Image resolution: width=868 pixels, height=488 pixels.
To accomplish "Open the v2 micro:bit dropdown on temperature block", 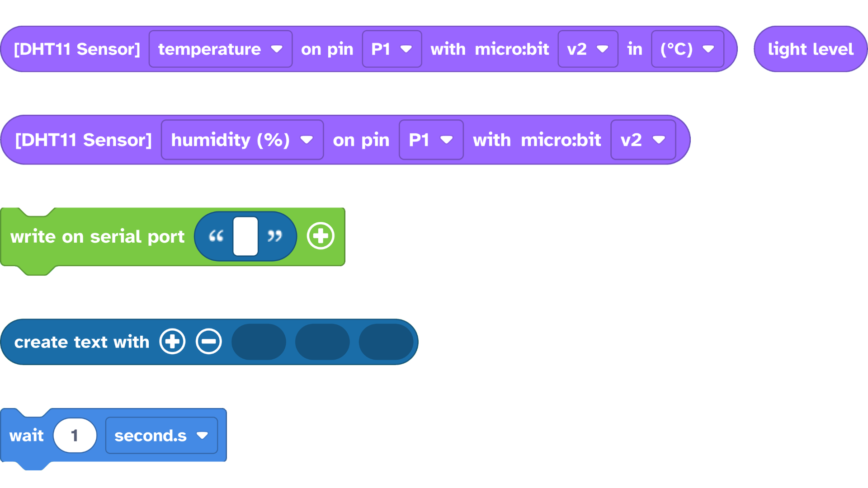I will click(587, 49).
